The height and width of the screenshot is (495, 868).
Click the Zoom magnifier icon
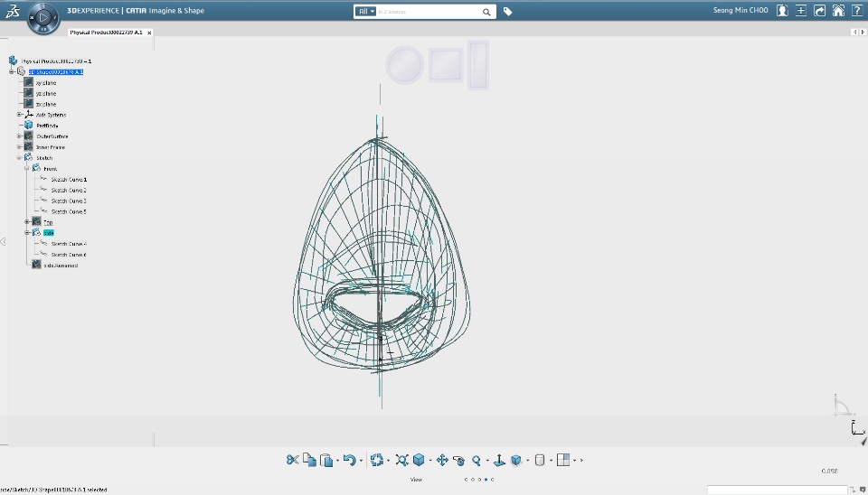pos(476,460)
